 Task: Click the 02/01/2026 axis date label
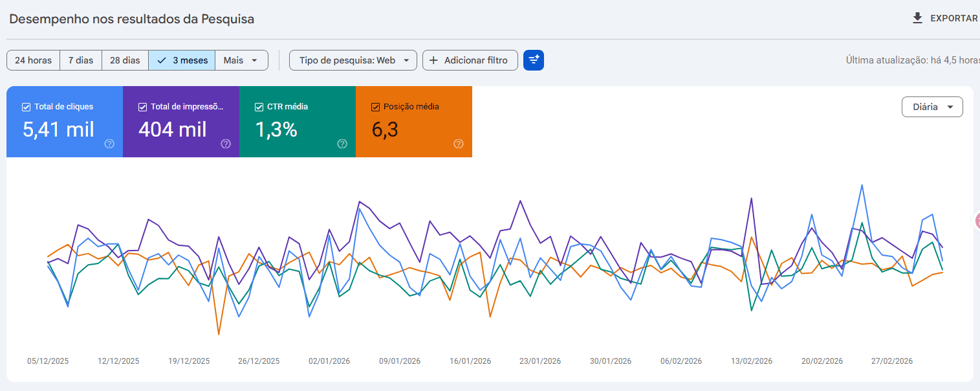(329, 361)
